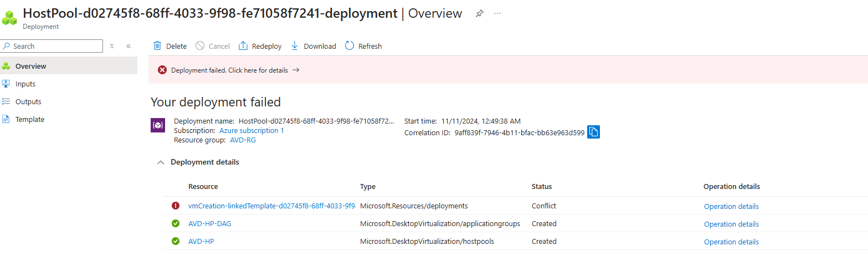Copy the Correlation ID with copy button
Screen dimensions: 868x276
(x=593, y=132)
